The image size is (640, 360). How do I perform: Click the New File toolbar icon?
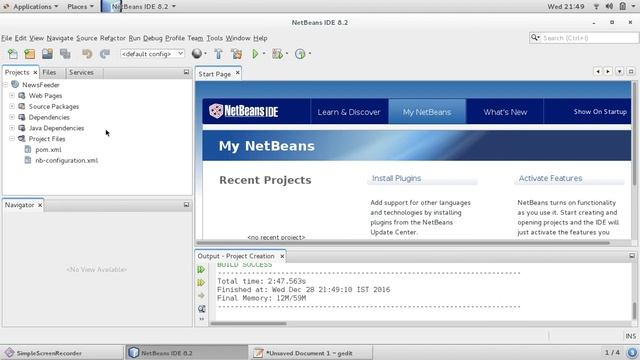pyautogui.click(x=13, y=53)
